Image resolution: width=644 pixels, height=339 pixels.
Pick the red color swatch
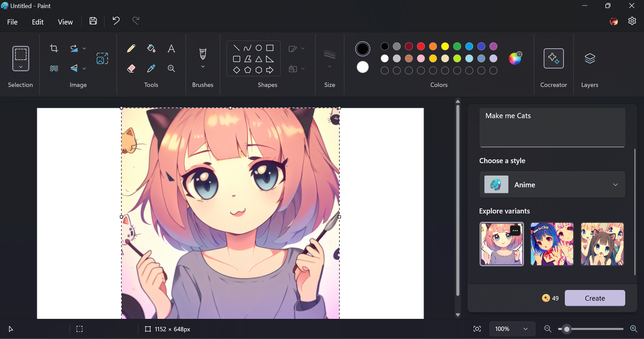[x=421, y=46]
